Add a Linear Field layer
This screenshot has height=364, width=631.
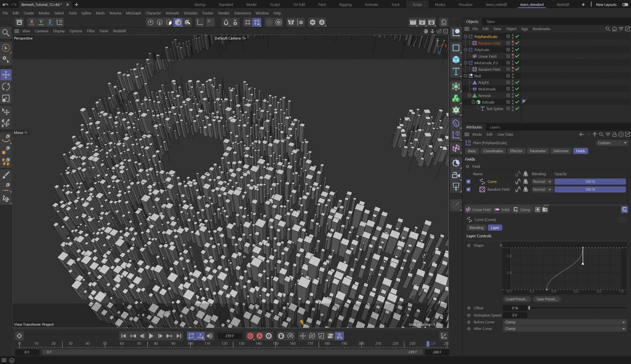(478, 210)
